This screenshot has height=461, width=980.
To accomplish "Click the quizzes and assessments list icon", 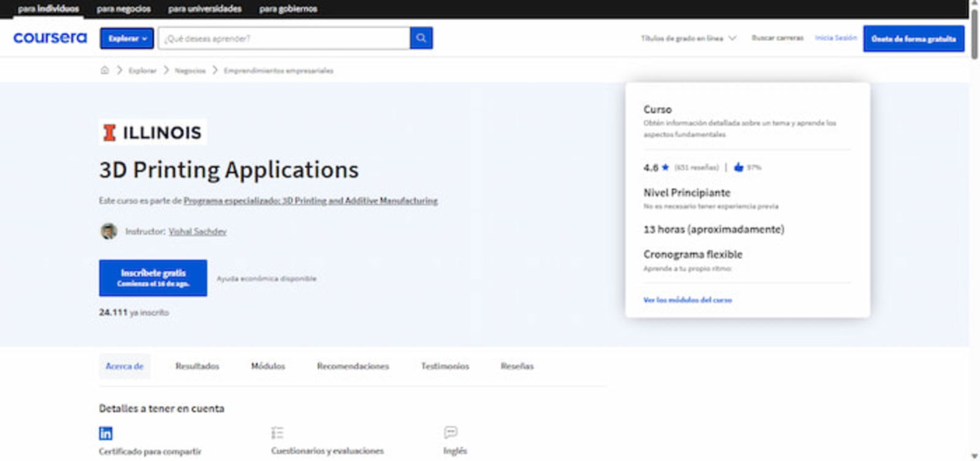I will 277,433.
